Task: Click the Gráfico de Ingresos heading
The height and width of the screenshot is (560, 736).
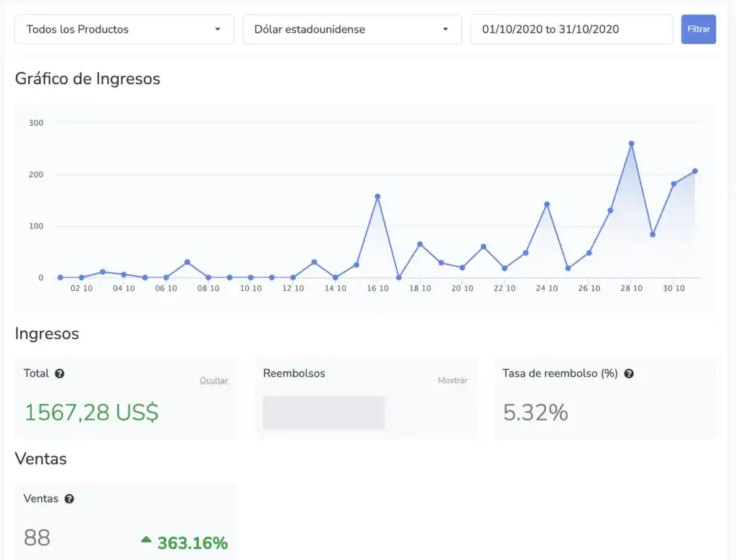Action: 88,78
